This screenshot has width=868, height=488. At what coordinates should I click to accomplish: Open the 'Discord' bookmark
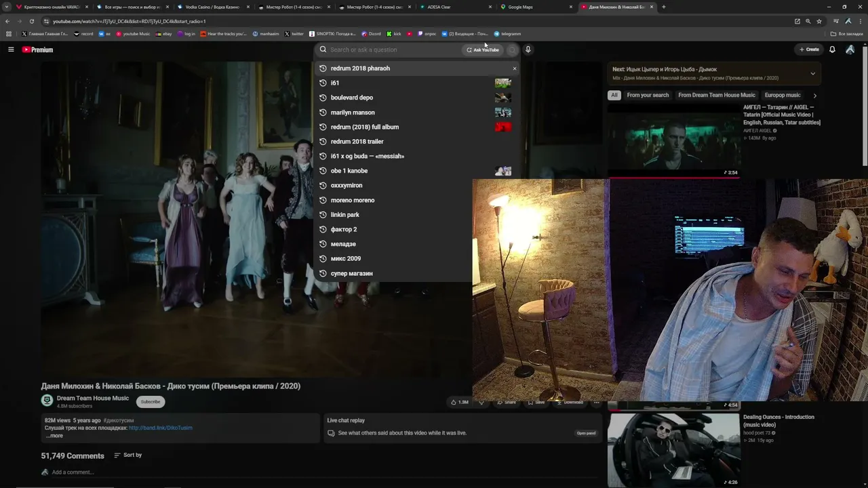[371, 34]
